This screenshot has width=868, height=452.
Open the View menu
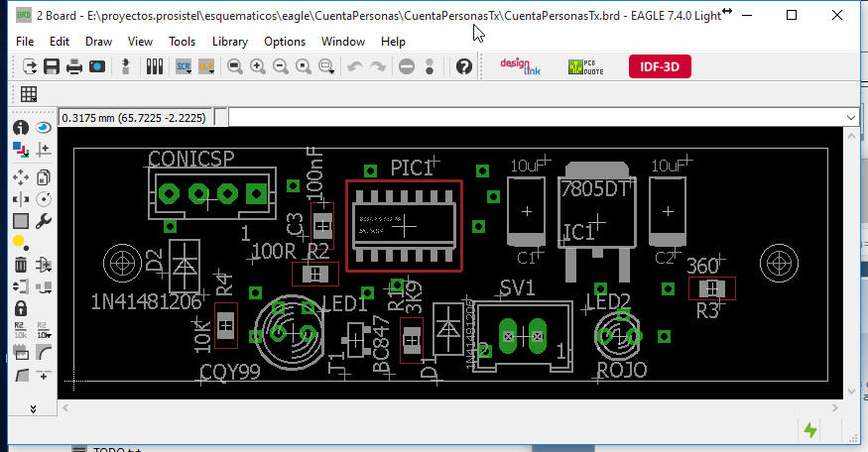coord(140,42)
